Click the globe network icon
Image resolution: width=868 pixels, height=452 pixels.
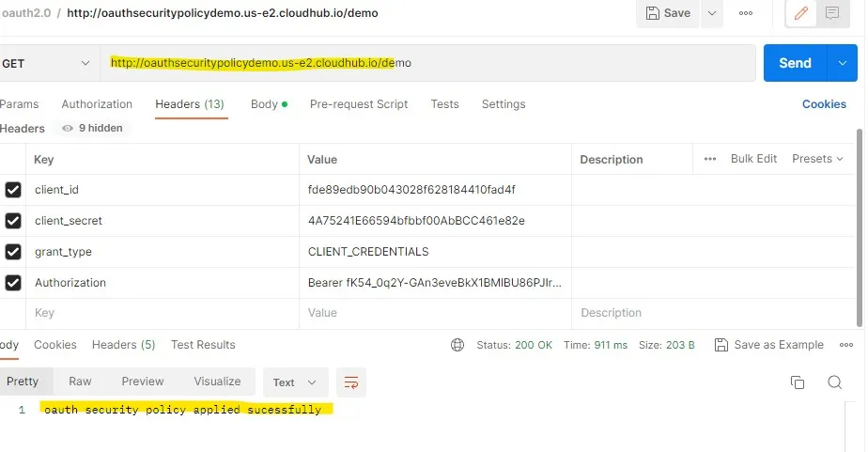[457, 345]
